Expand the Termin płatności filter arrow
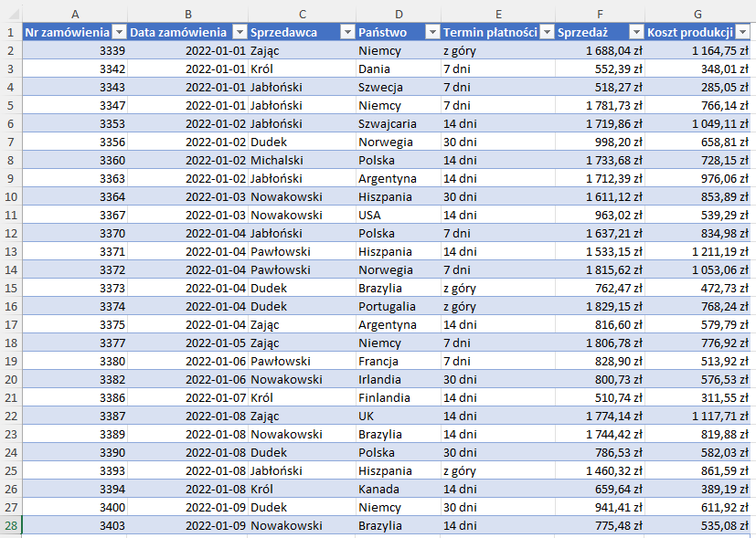 point(546,32)
